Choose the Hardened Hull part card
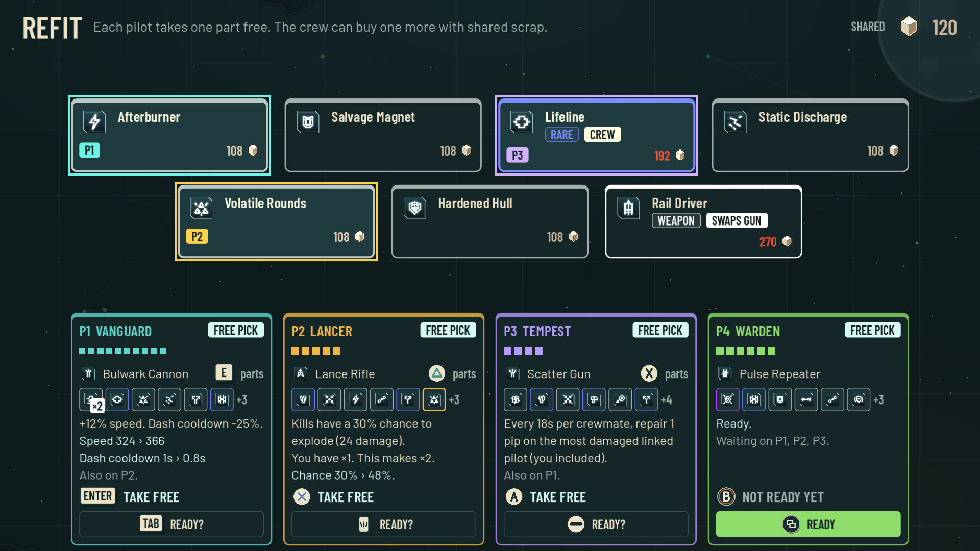Image resolution: width=980 pixels, height=551 pixels. (490, 221)
